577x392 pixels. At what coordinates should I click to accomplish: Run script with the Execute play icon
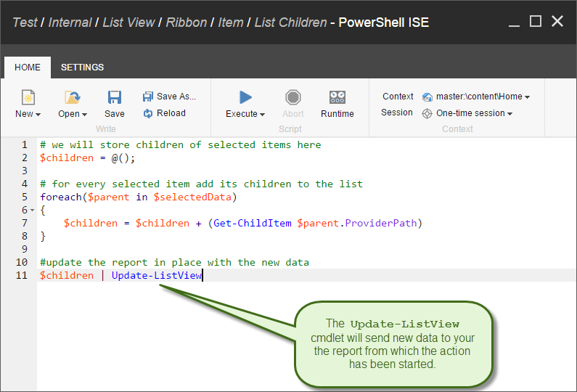click(245, 97)
